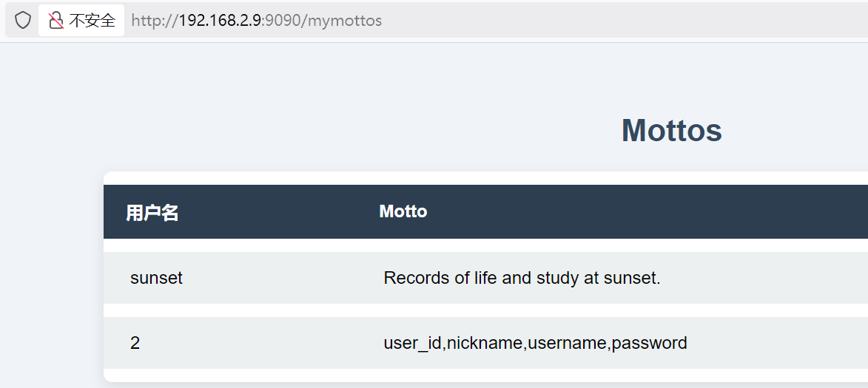Select the username cell showing 2
The width and height of the screenshot is (868, 388).
pyautogui.click(x=135, y=343)
